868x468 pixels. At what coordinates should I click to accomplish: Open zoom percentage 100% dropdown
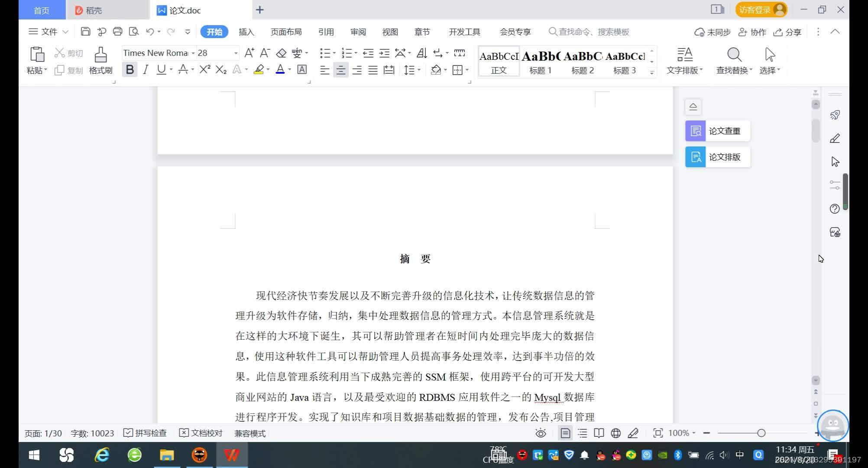[682, 433]
